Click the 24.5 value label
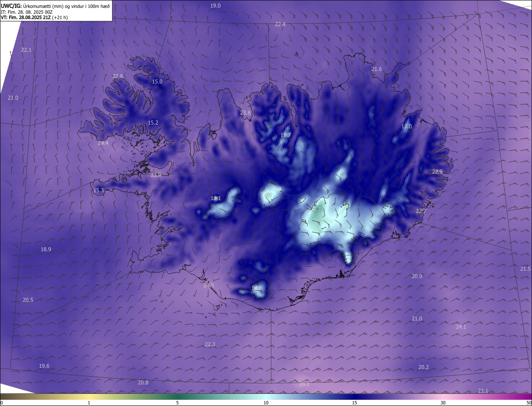 coord(209,285)
